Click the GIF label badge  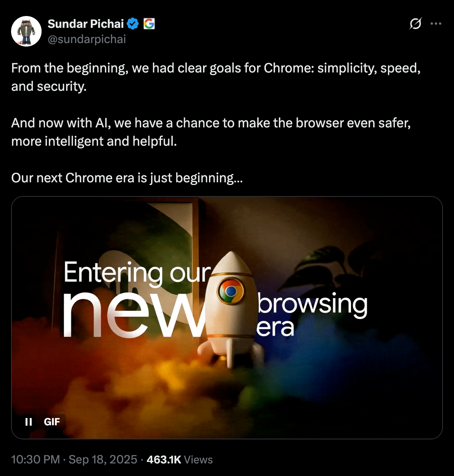pos(52,422)
